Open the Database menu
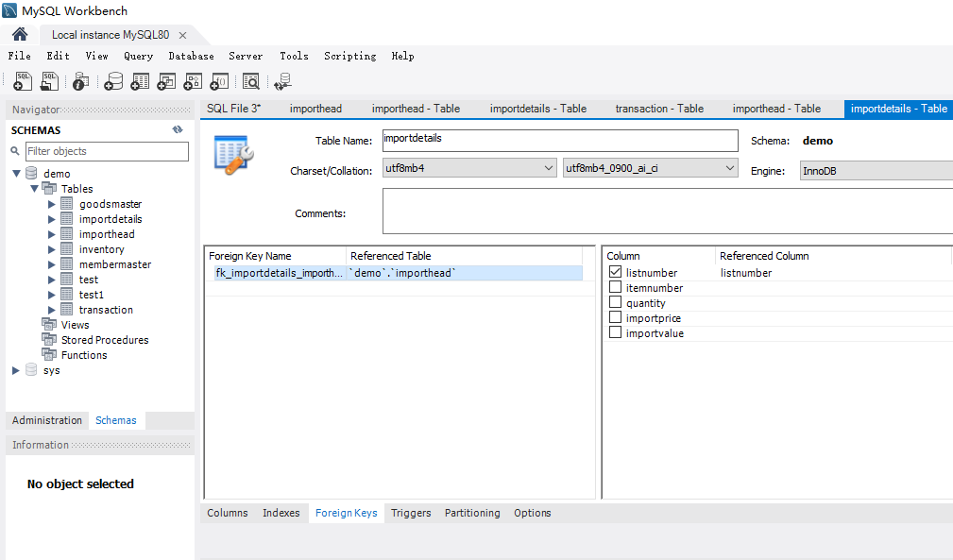 (191, 56)
